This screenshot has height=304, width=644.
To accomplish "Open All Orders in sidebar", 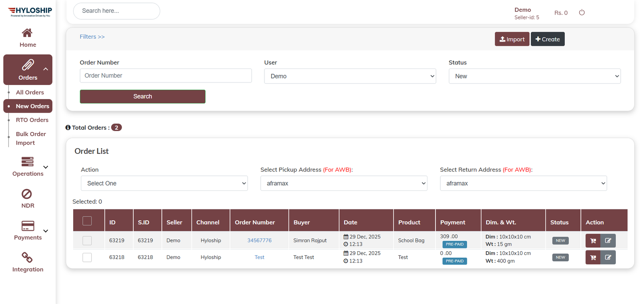I will pos(30,92).
